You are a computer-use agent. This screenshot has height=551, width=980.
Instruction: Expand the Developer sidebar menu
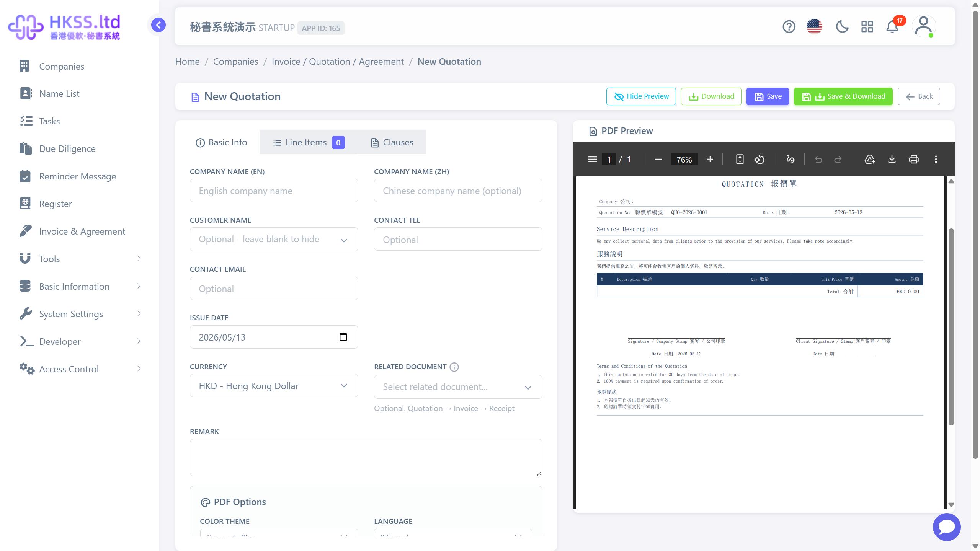click(x=80, y=342)
